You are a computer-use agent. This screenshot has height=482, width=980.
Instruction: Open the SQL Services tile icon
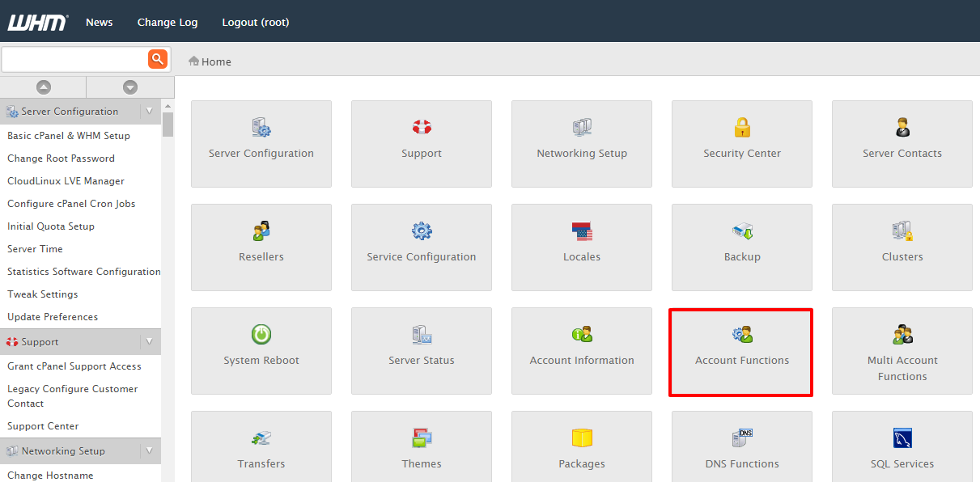pos(902,438)
